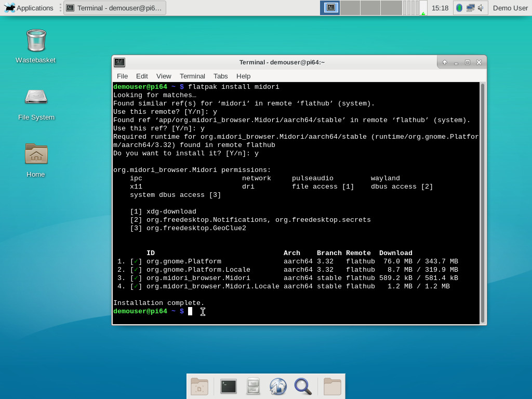Click the shade/roll-up arrow button of Terminal window
Screen dimensions: 532x399
[x=445, y=62]
